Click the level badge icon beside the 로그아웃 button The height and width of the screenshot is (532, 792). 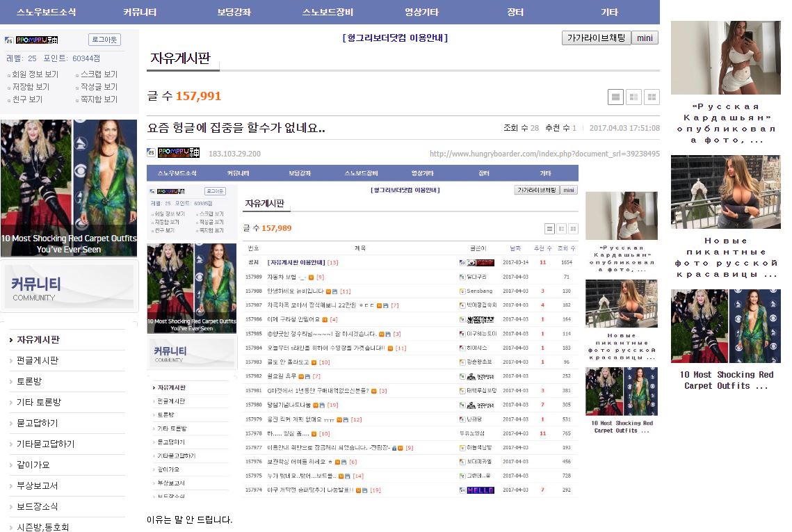[9, 40]
